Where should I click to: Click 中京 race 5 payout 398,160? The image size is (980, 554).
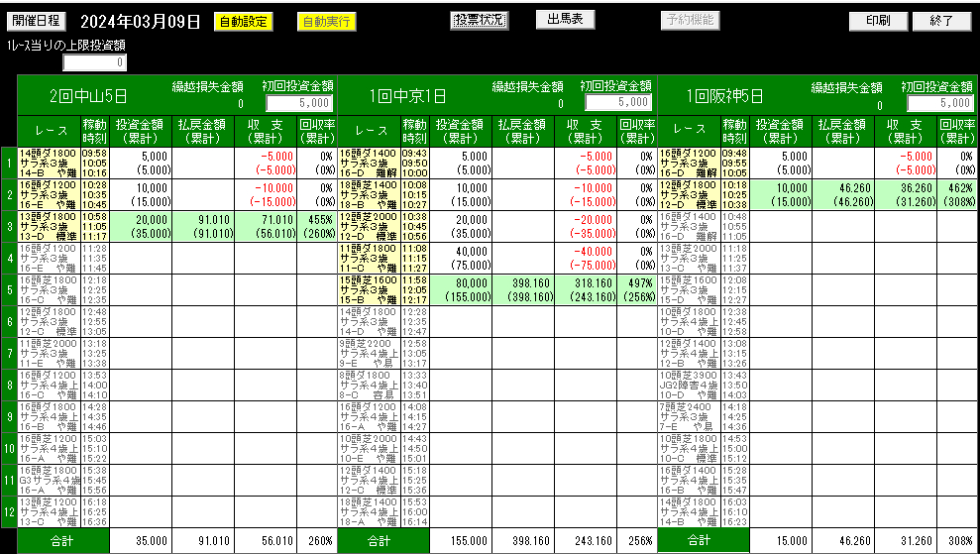pos(523,289)
